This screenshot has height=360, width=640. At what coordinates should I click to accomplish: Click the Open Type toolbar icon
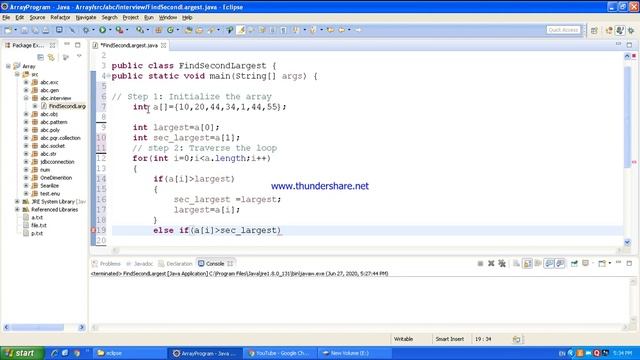[188, 30]
